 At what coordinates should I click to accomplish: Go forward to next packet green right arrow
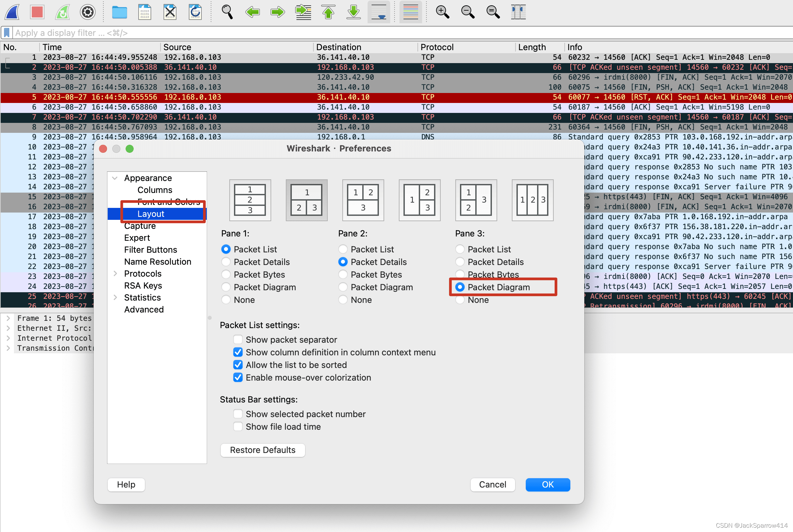coord(278,12)
